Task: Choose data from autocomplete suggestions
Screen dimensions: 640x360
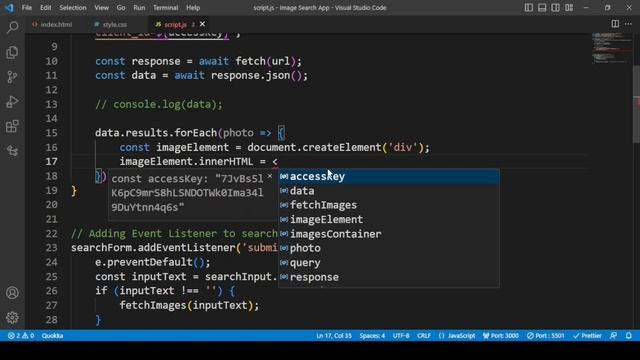Action: tap(389, 191)
